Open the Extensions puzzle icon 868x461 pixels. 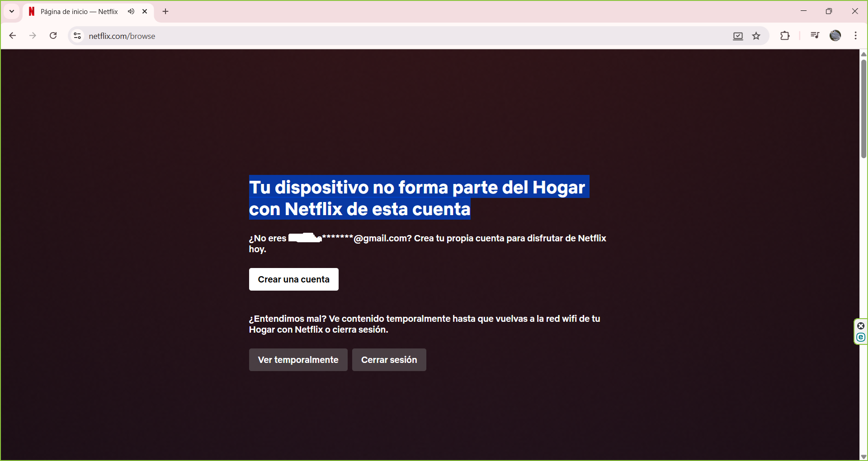[x=785, y=36]
